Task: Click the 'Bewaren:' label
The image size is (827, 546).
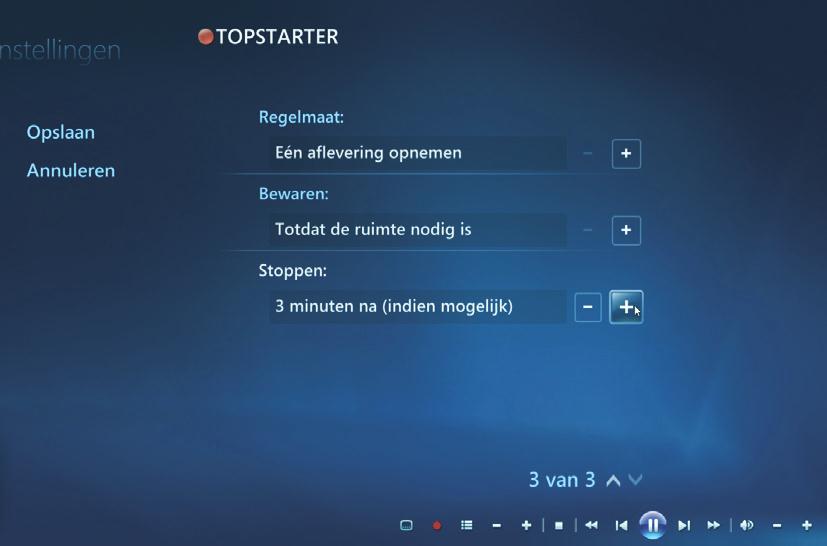Action: tap(293, 194)
